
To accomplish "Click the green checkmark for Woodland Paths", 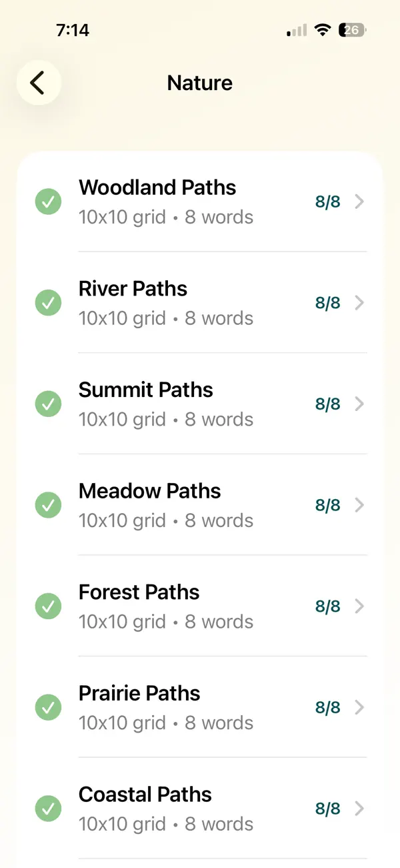I will pos(48,201).
